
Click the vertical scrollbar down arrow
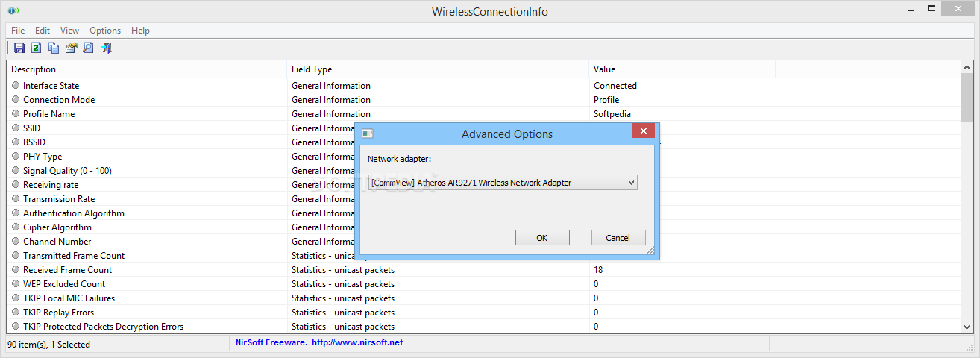(x=967, y=326)
